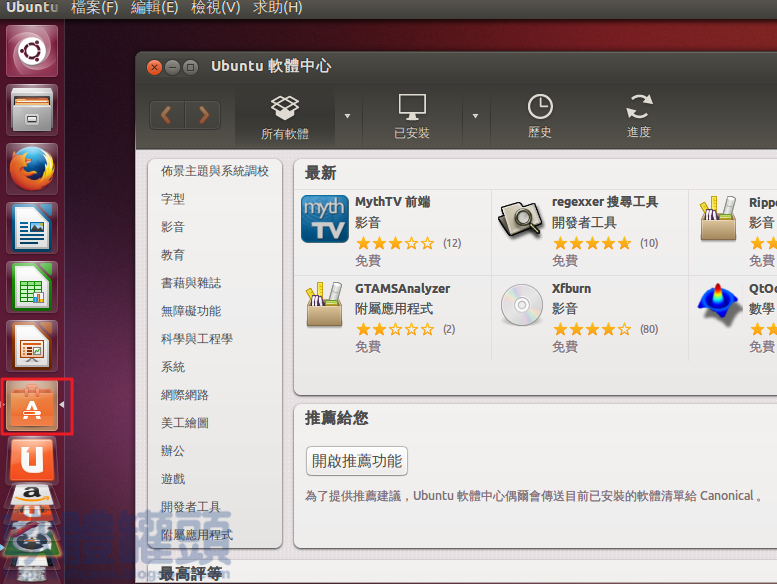This screenshot has width=777, height=584.
Task: Select the 佈景主題與系統調校 category
Action: coord(215,171)
